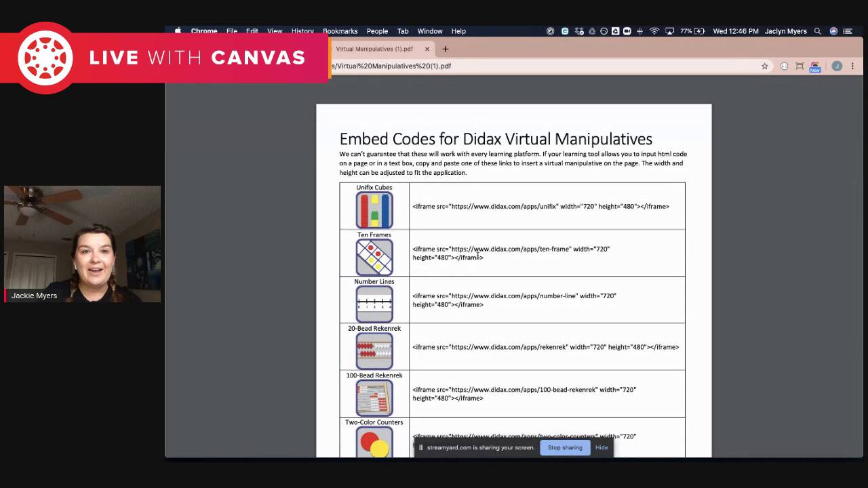Click the 100-Bead Rekenrek thumbnail image
Image resolution: width=868 pixels, height=488 pixels.
pos(374,398)
